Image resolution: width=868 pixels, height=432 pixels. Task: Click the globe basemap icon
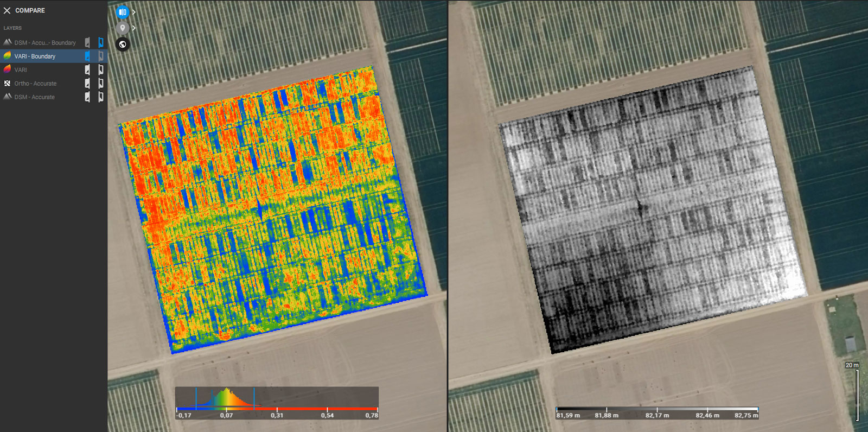click(x=123, y=45)
